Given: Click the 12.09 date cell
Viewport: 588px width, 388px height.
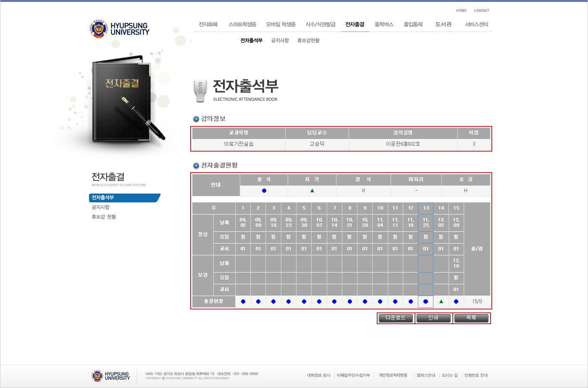Looking at the screenshot, I should tap(456, 223).
